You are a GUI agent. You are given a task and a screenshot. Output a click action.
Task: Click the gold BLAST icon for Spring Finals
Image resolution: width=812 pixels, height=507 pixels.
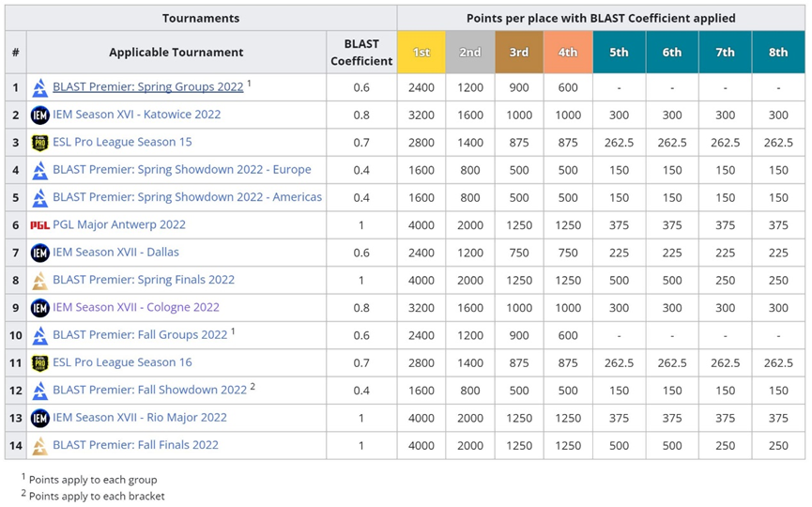click(x=39, y=281)
